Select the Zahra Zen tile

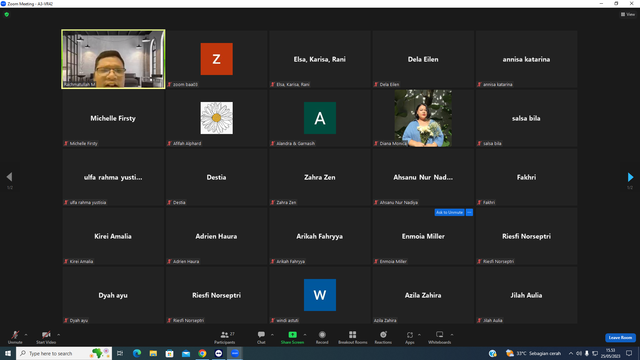(x=320, y=177)
